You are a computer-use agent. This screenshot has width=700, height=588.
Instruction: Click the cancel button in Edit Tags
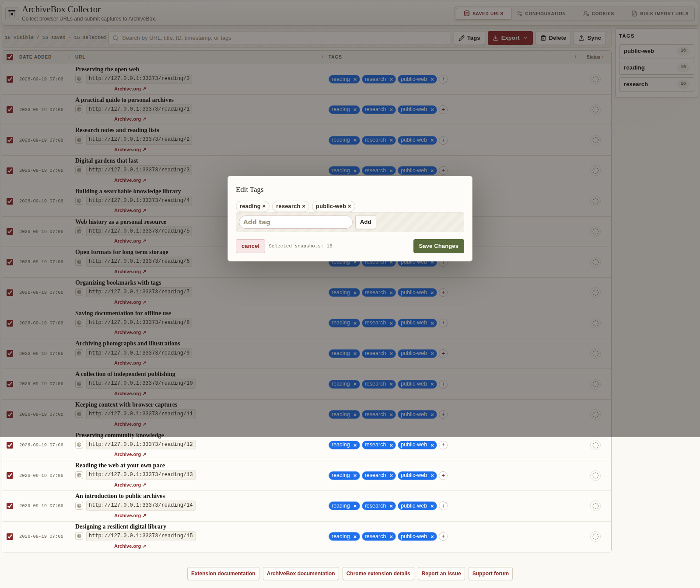tap(250, 246)
